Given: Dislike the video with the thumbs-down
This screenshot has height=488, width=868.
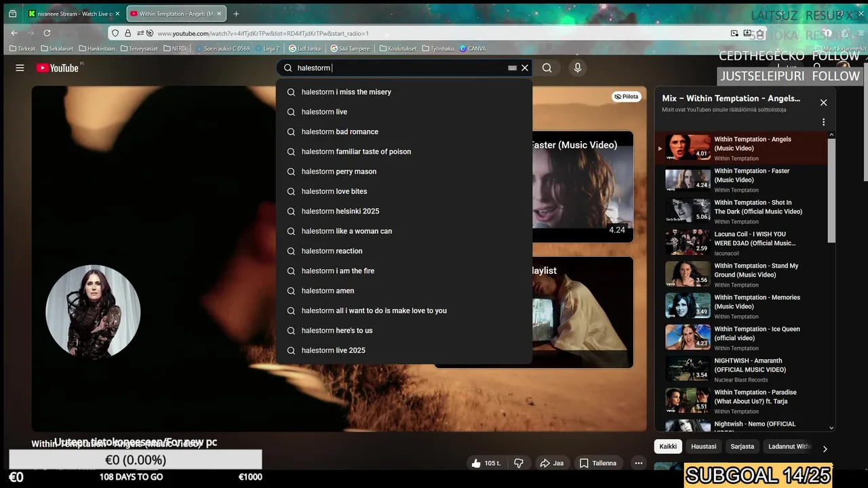Looking at the screenshot, I should point(519,464).
